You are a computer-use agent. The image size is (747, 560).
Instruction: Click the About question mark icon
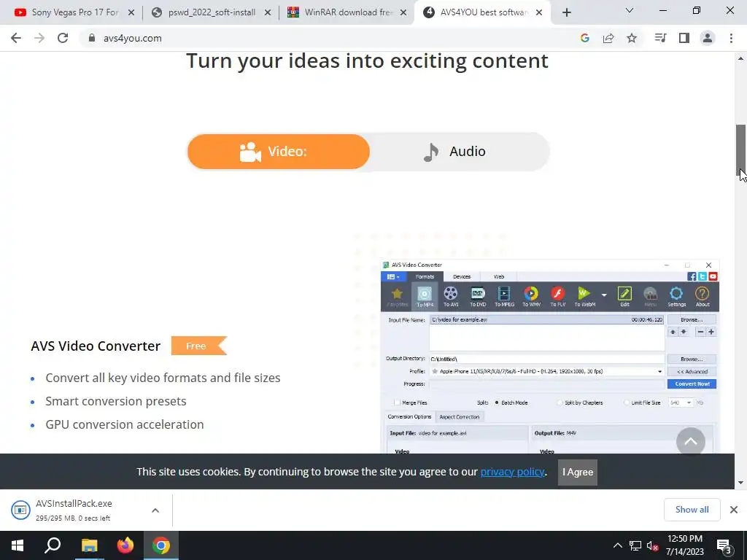[x=703, y=297]
